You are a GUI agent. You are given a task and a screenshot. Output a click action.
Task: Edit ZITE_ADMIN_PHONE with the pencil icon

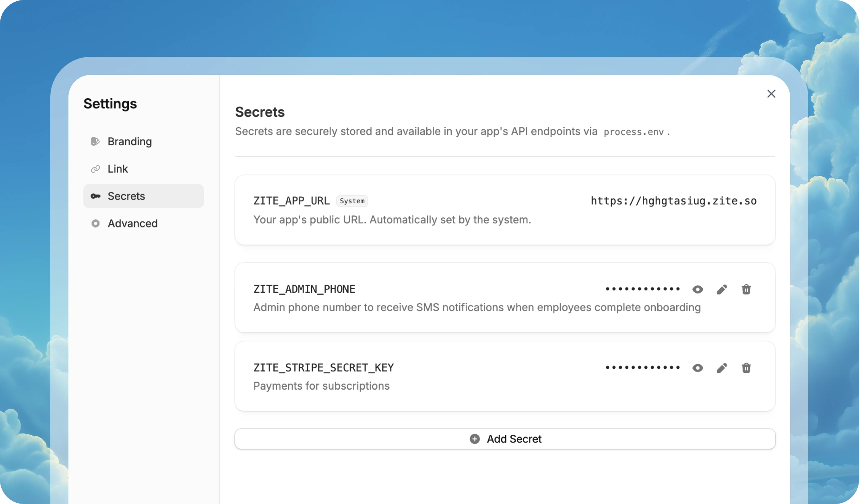(722, 289)
